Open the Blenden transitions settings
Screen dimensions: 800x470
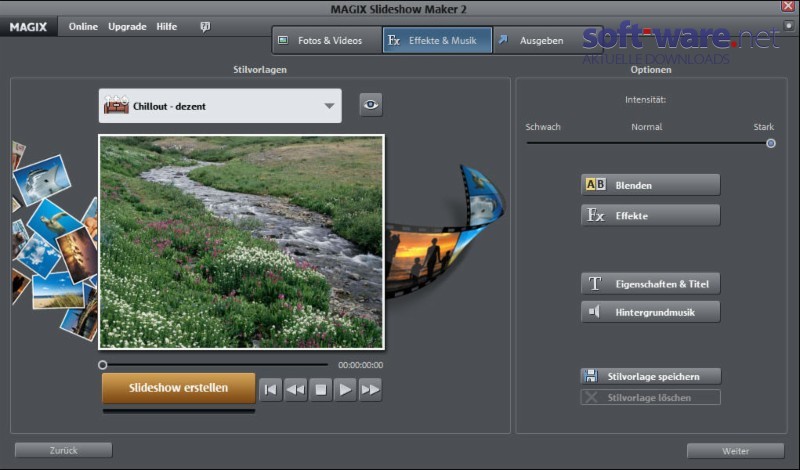[651, 185]
